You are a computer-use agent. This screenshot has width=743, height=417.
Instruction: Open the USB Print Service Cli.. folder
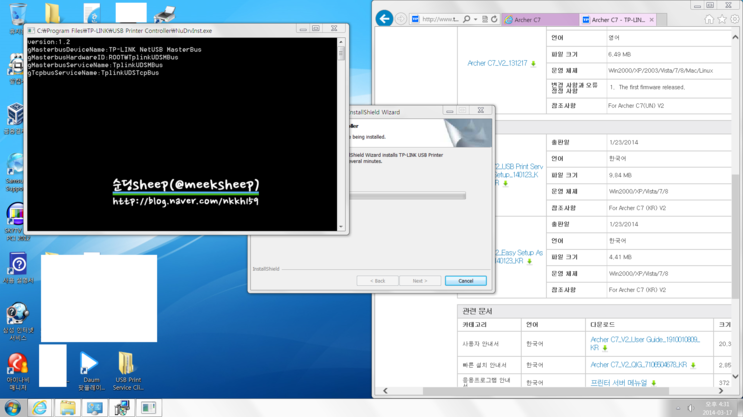[x=127, y=371]
